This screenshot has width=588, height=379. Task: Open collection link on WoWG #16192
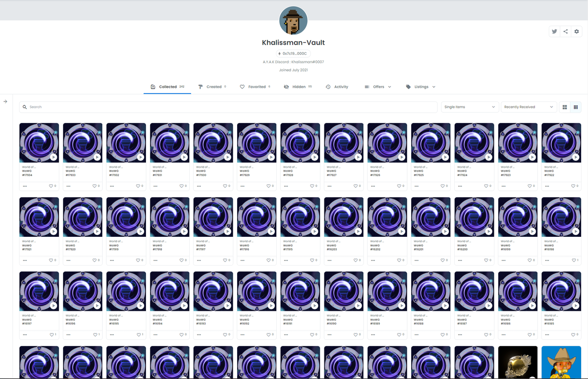[246, 315]
